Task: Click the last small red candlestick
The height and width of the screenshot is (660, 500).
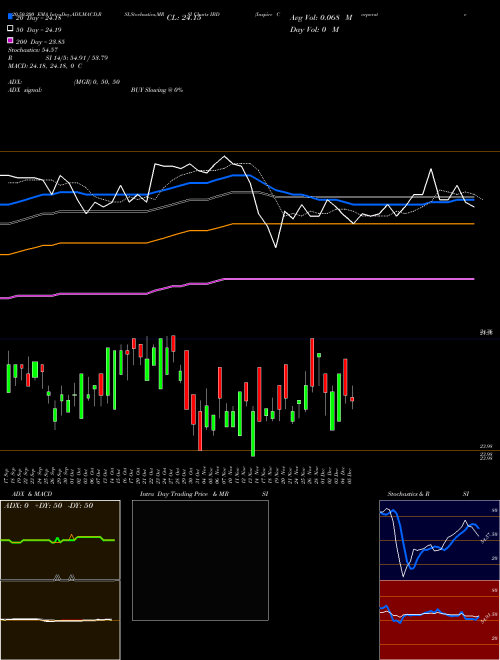Action: click(352, 399)
